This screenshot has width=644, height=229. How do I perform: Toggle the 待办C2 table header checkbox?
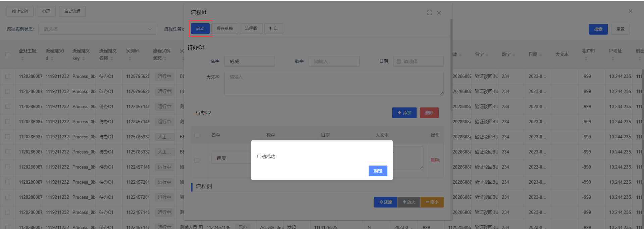197,135
